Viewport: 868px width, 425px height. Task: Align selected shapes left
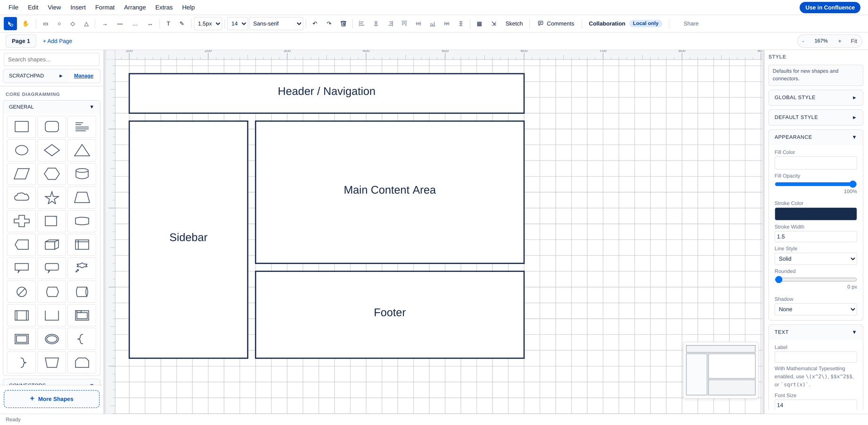click(361, 24)
